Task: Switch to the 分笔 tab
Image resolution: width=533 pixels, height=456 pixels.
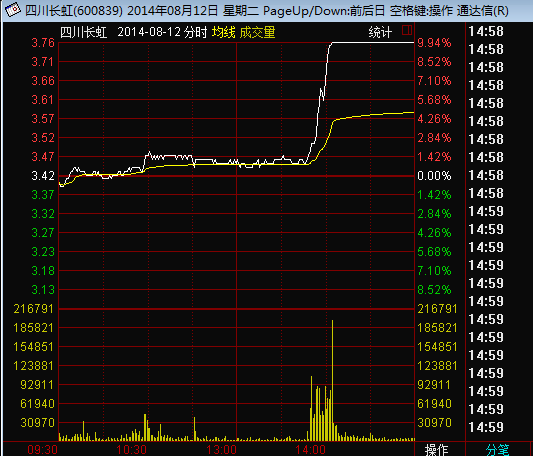Action: [497, 450]
